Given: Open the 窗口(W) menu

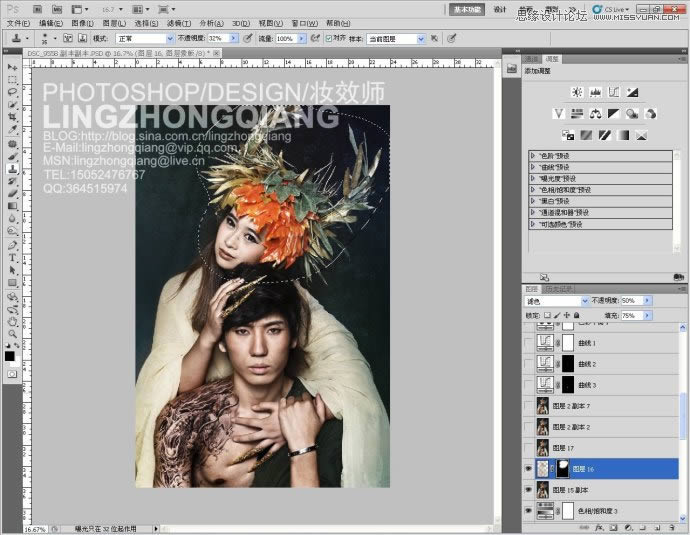Looking at the screenshot, I should click(305, 23).
